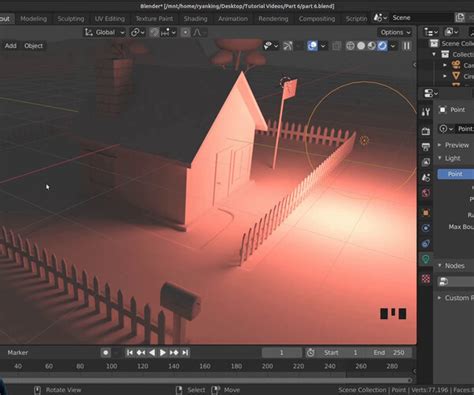Open the outliner display mode dropdown
The height and width of the screenshot is (395, 474).
(x=450, y=32)
